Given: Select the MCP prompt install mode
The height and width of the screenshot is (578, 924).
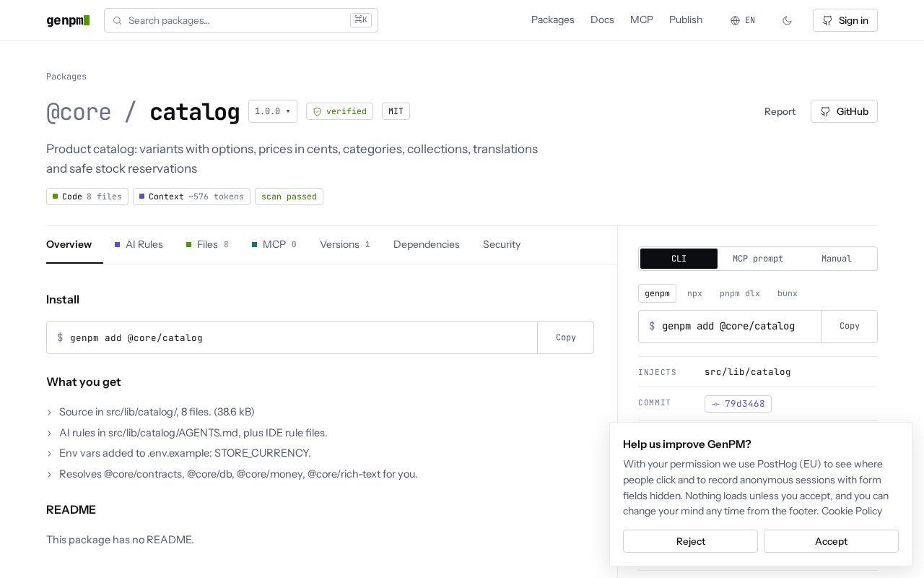Looking at the screenshot, I should (x=758, y=259).
